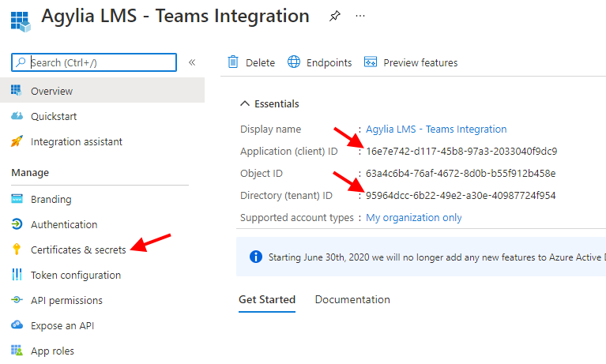Open Expose an API page
The image size is (606, 364).
[62, 326]
